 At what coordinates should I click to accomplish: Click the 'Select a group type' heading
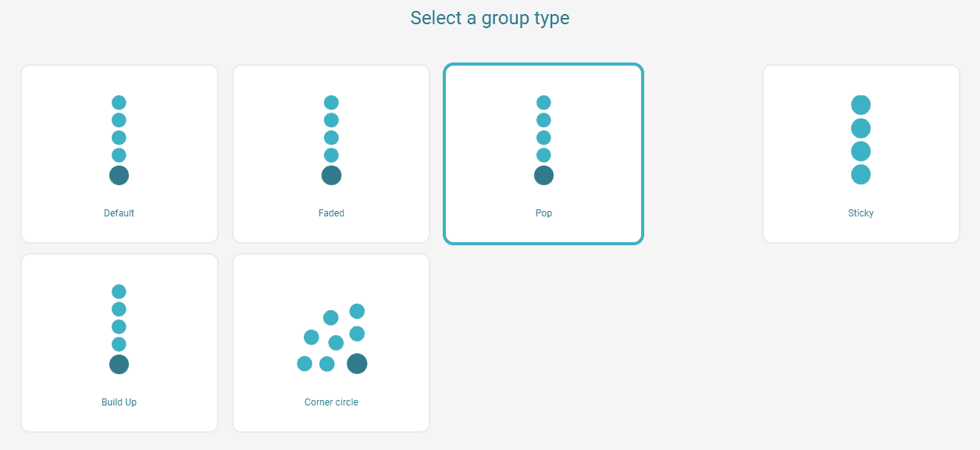coord(490,17)
